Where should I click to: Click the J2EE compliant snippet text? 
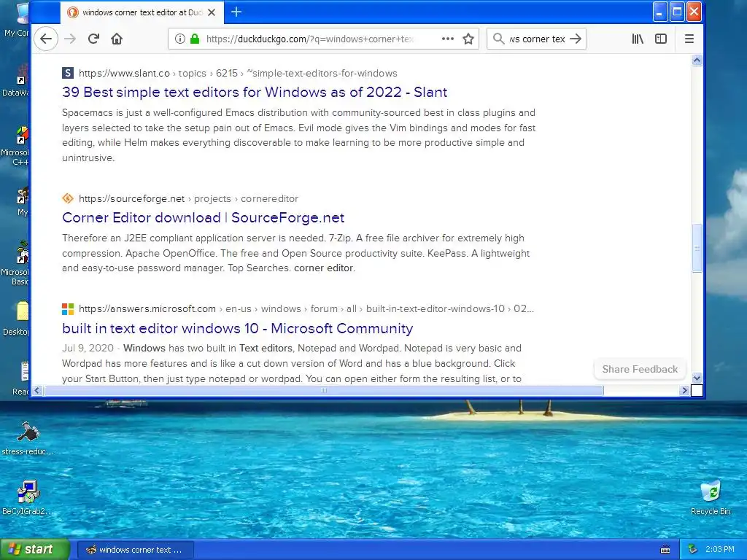(x=296, y=253)
